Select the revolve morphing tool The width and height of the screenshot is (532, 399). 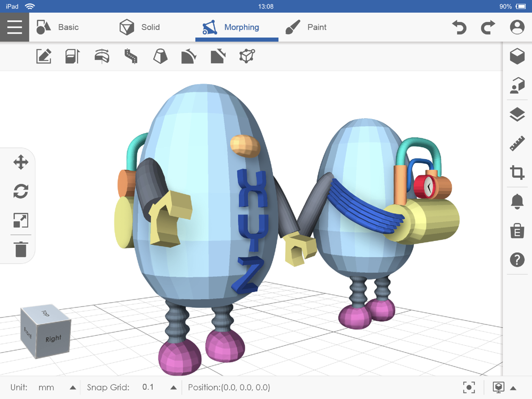102,56
